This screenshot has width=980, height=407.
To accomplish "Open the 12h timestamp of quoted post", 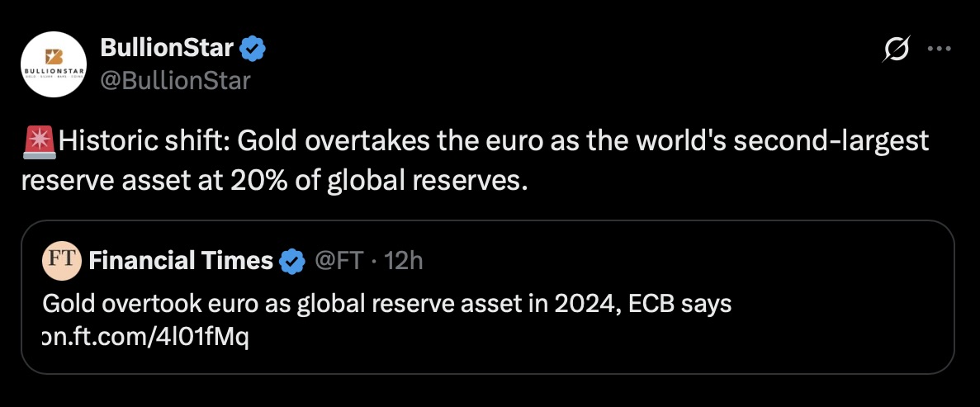I will coord(404,261).
